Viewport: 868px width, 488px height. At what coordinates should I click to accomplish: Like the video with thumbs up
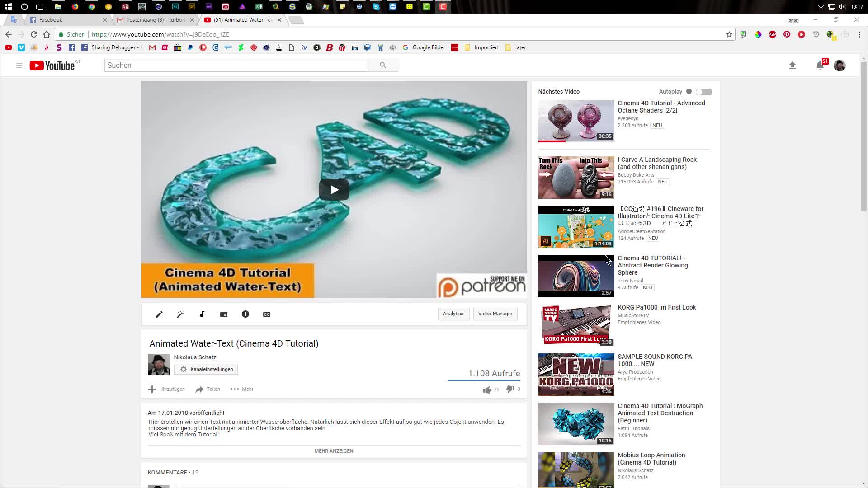click(487, 389)
